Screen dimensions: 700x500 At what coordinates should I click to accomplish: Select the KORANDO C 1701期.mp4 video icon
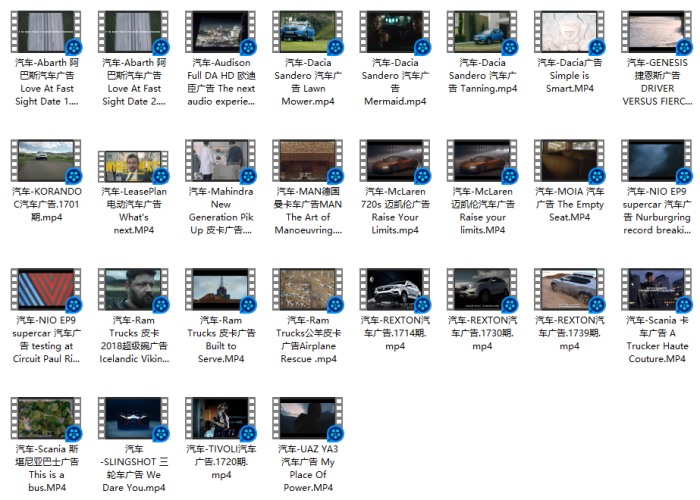point(46,161)
